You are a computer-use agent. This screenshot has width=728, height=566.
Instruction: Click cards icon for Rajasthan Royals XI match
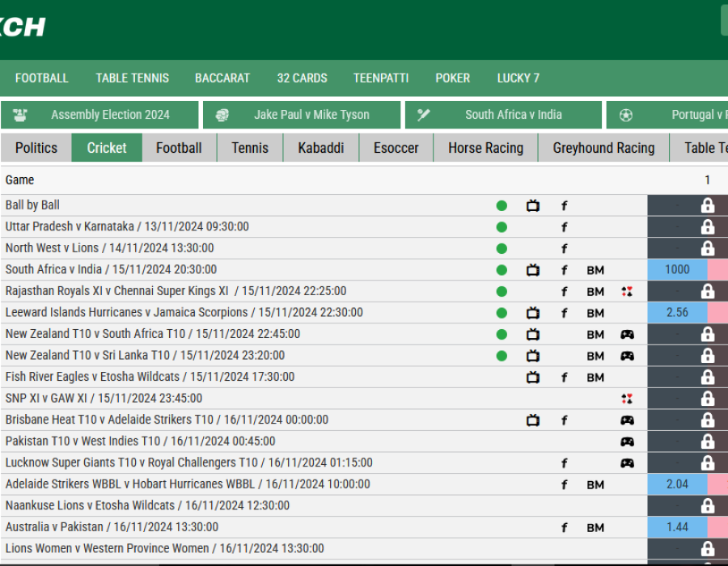pyautogui.click(x=627, y=291)
